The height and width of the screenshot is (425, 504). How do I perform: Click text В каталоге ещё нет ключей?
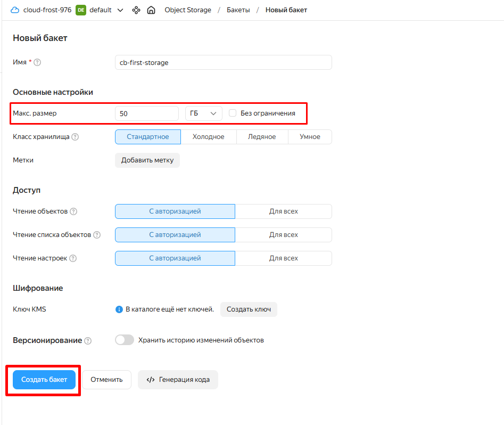click(x=170, y=309)
